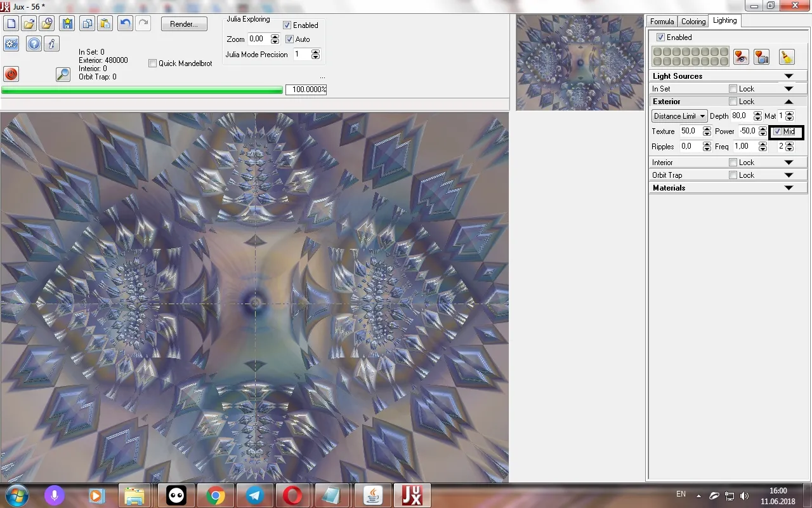This screenshot has height=508, width=812.
Task: Check the Interior Lock checkbox
Action: 733,163
